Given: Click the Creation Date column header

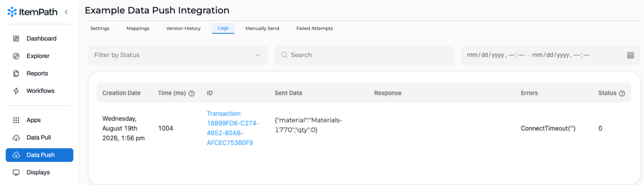Looking at the screenshot, I should tap(121, 93).
